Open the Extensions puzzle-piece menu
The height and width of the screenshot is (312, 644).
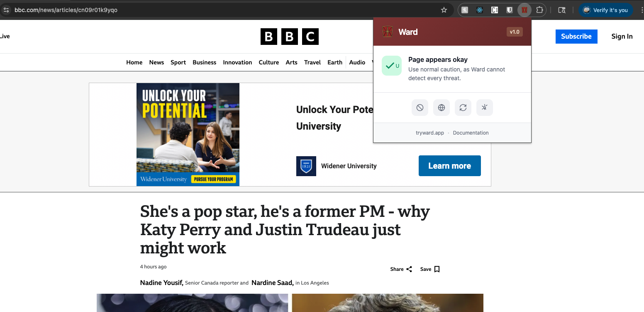pyautogui.click(x=539, y=10)
